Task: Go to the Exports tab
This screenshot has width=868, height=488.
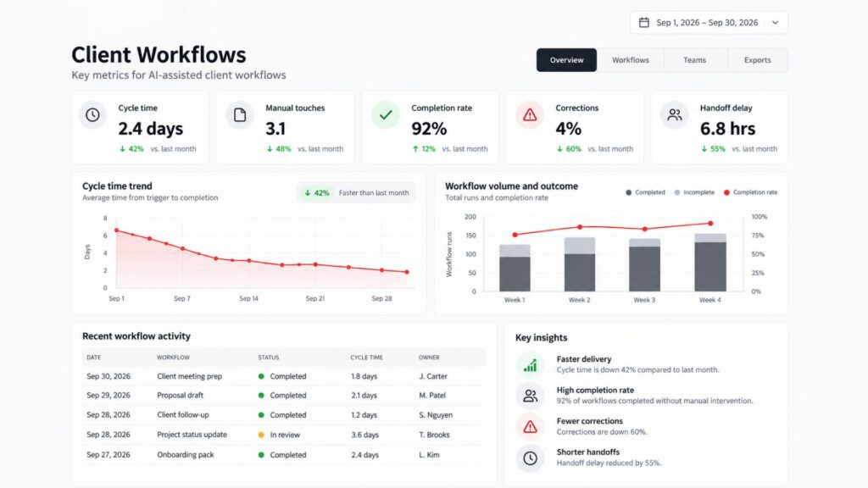Action: (757, 60)
